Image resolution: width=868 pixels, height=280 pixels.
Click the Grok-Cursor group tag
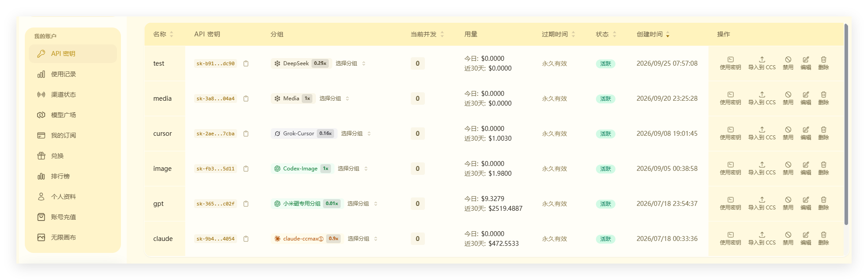[304, 134]
